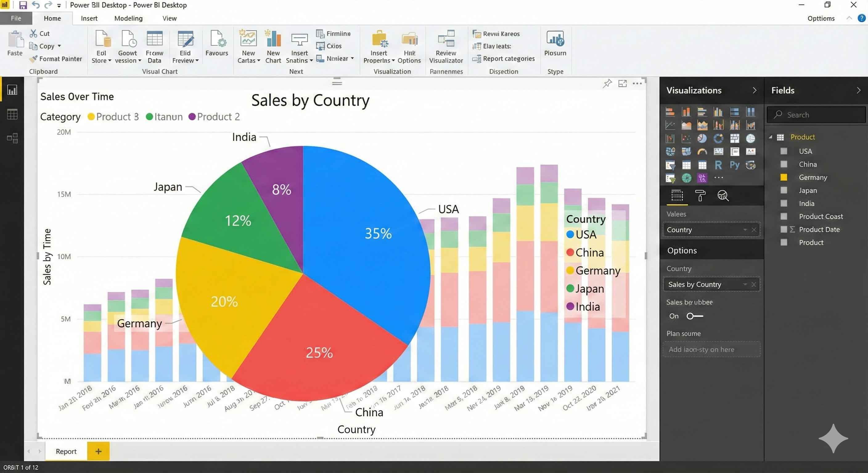The height and width of the screenshot is (473, 868).
Task: Open the View tab
Action: point(169,18)
